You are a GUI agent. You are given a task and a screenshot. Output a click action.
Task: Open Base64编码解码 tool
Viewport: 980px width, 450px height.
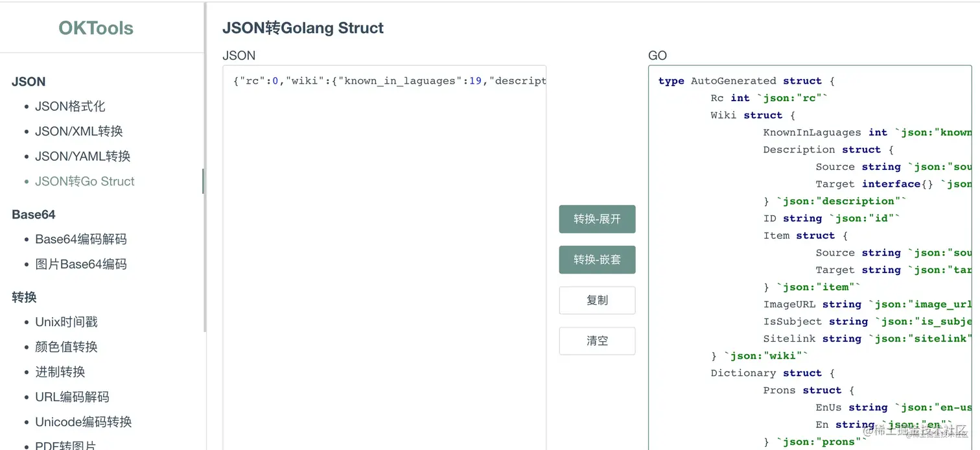coord(81,239)
